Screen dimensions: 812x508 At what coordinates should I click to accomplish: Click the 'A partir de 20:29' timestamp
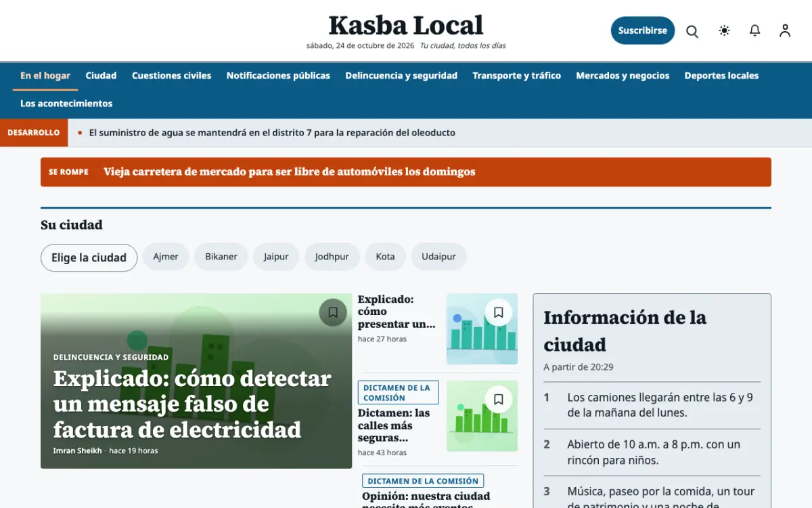click(x=579, y=367)
